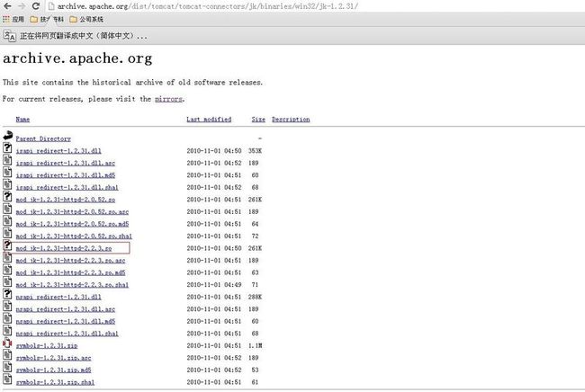Reload the page with the refresh icon
Viewport: 585px width, 392px height.
pyautogui.click(x=35, y=6)
